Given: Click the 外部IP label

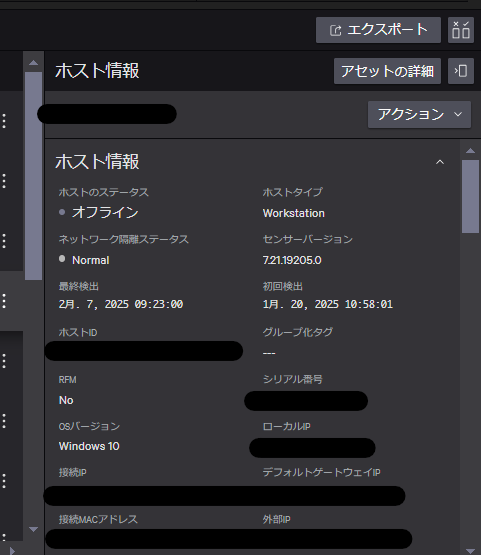Looking at the screenshot, I should pyautogui.click(x=276, y=520).
